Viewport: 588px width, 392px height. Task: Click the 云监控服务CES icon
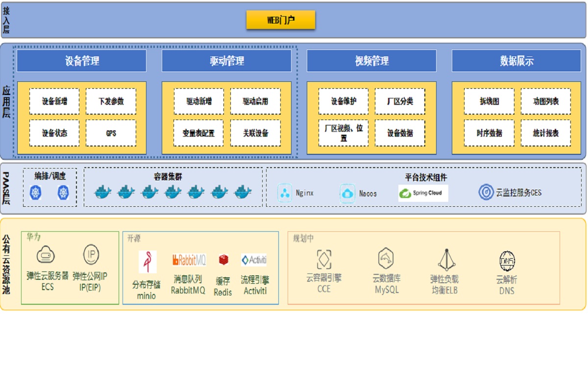[486, 193]
